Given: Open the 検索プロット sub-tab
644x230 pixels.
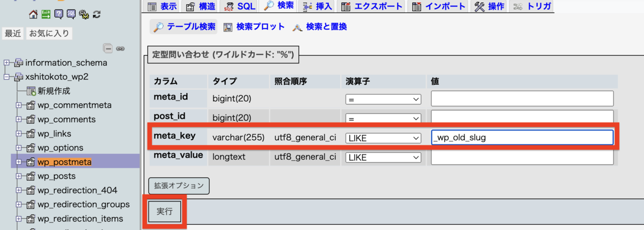Looking at the screenshot, I should point(254,26).
